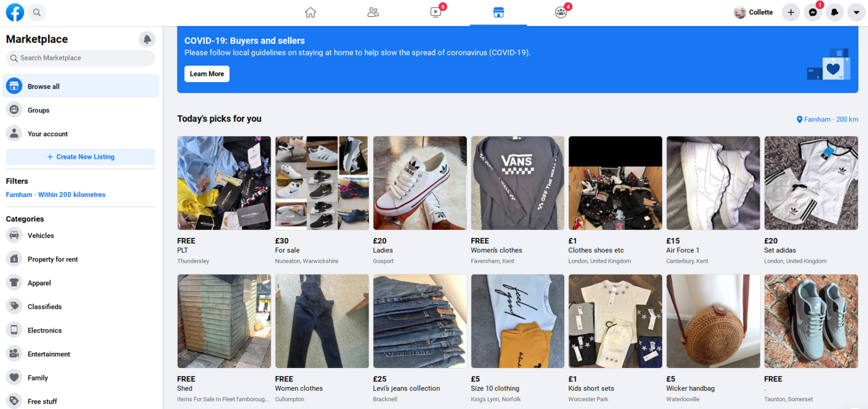This screenshot has height=409, width=868.
Task: Open the £1 Clothes shoes etc listing
Action: point(615,183)
